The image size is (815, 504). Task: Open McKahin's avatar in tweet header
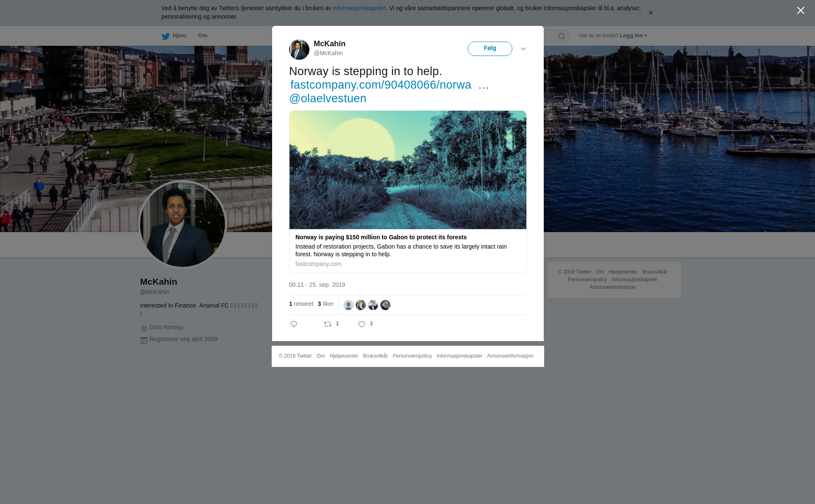[299, 50]
